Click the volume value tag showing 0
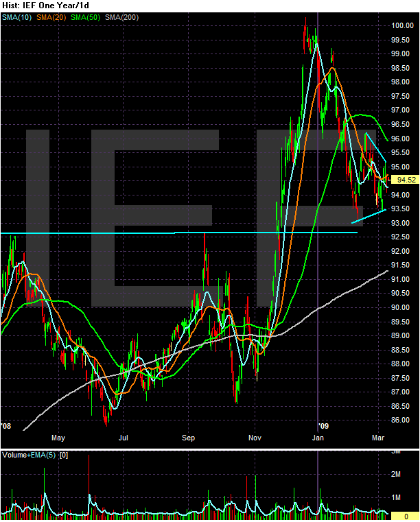 [406, 517]
